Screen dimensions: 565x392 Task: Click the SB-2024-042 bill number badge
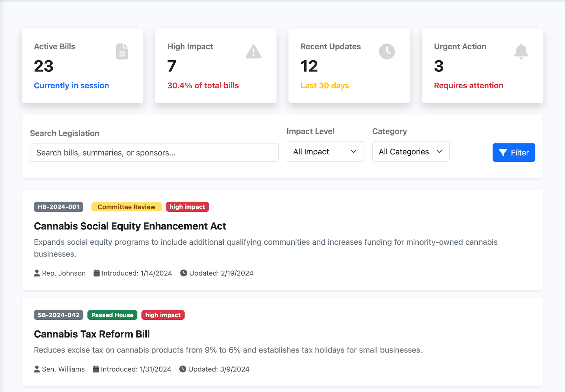coord(58,315)
